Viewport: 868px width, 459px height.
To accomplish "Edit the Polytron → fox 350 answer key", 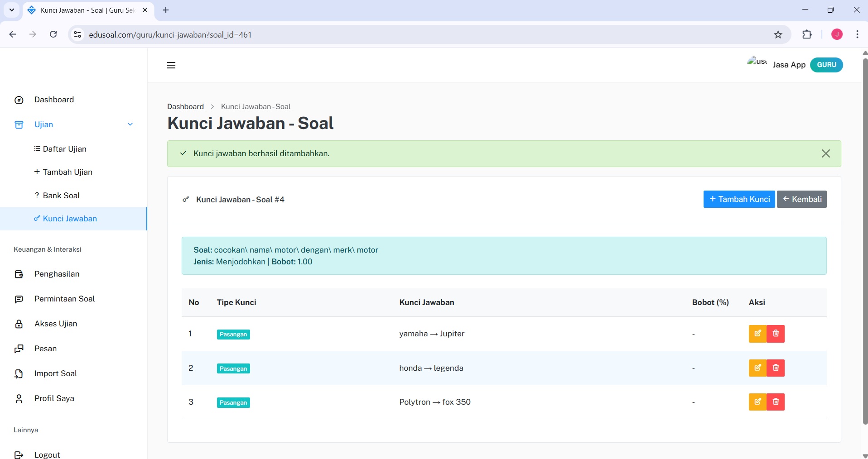I will (x=757, y=402).
